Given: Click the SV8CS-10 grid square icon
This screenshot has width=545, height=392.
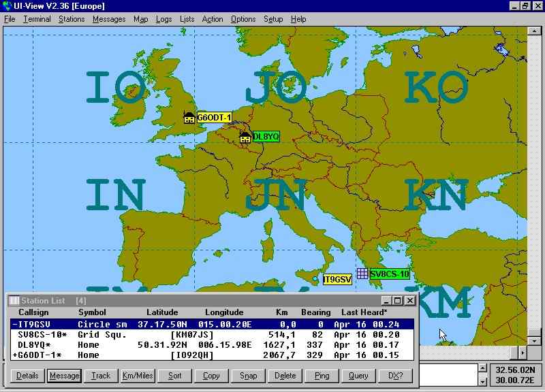Looking at the screenshot, I should 362,274.
